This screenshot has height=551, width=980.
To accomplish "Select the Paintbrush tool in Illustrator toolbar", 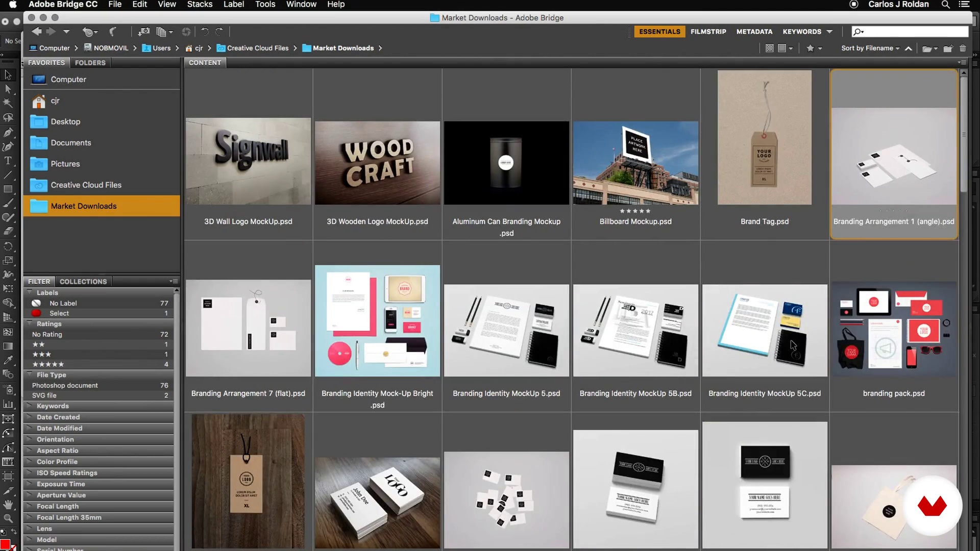I will pyautogui.click(x=8, y=203).
